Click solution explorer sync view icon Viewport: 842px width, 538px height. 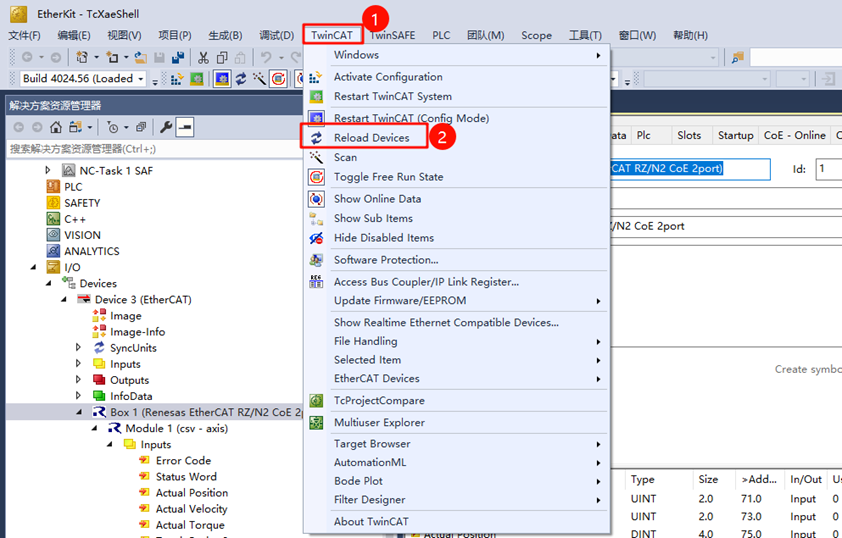point(75,127)
